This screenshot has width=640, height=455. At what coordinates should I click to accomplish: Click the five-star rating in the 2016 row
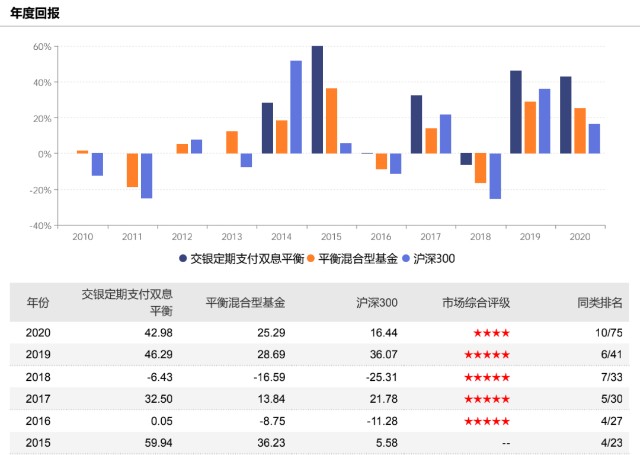(490, 421)
